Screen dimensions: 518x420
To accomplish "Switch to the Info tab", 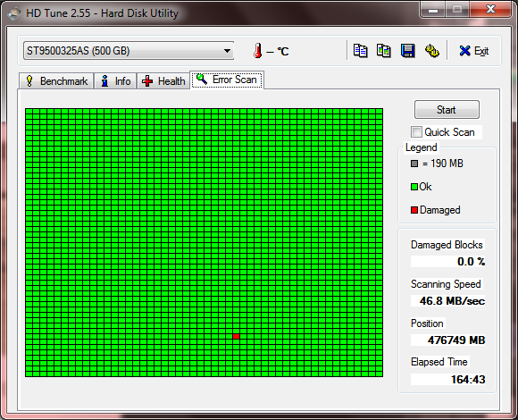I will tap(115, 81).
